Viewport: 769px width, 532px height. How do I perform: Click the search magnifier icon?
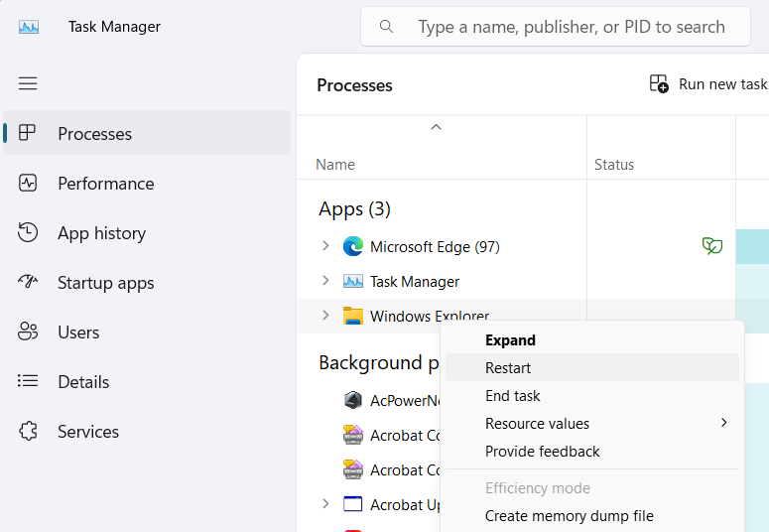(386, 27)
